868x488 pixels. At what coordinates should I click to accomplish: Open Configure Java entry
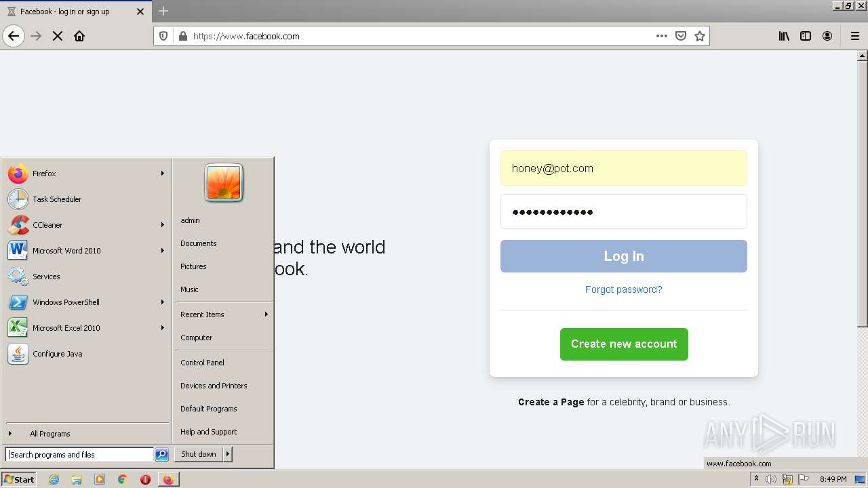(86, 354)
